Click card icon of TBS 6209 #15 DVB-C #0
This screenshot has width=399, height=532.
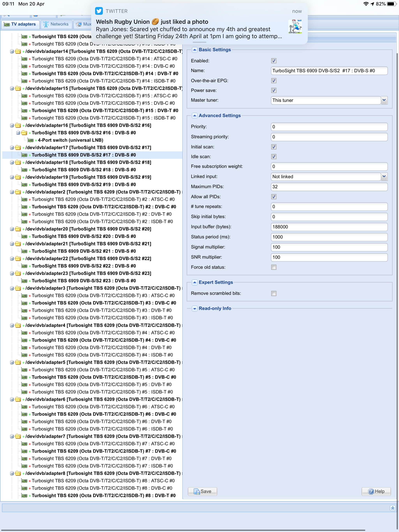(x=24, y=103)
